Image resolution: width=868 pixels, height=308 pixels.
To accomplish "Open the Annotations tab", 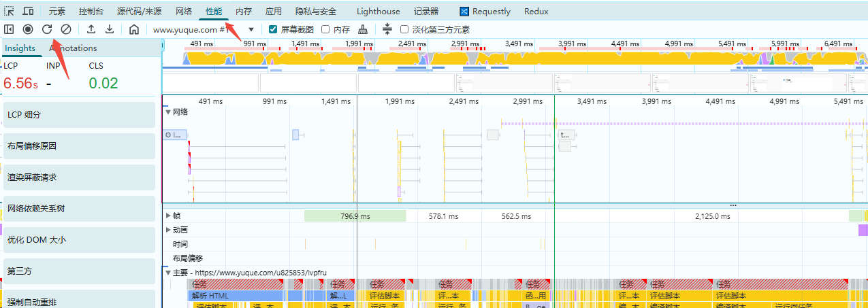I will [74, 48].
